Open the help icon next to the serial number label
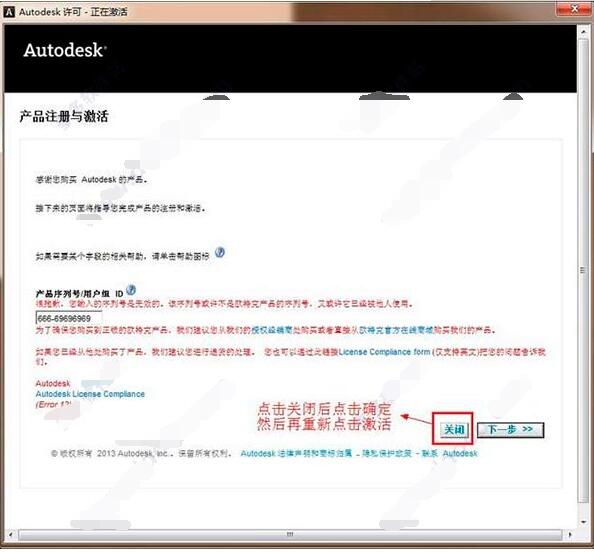 [131, 290]
